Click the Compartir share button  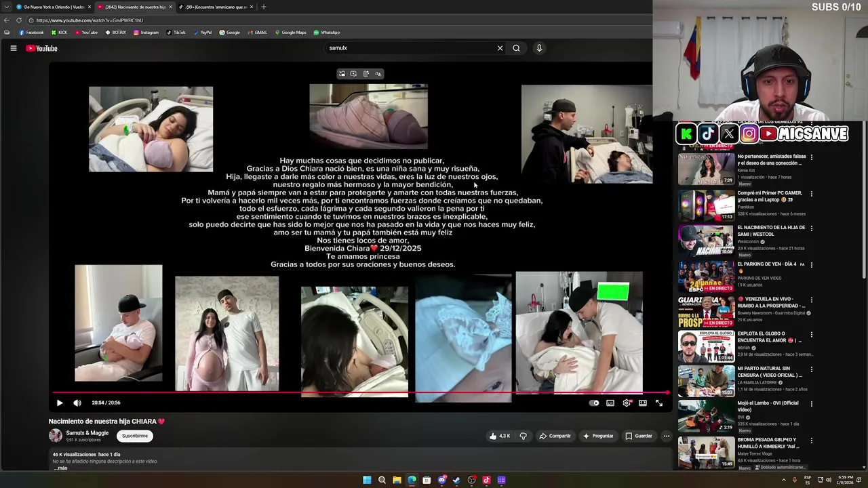click(555, 436)
